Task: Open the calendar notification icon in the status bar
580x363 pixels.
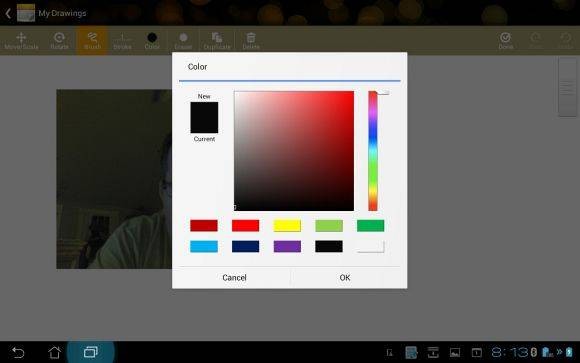Action: click(x=477, y=353)
